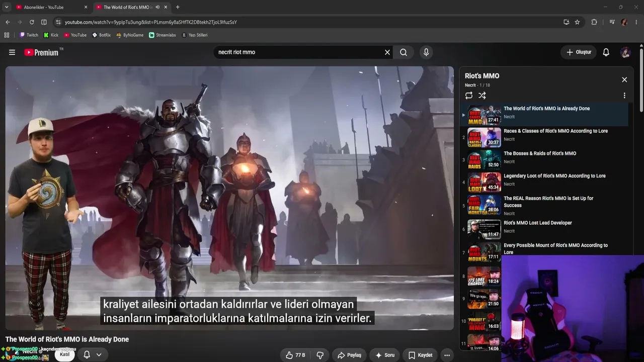This screenshot has height=362, width=644.
Task: Toggle playlist loop
Action: 469,96
